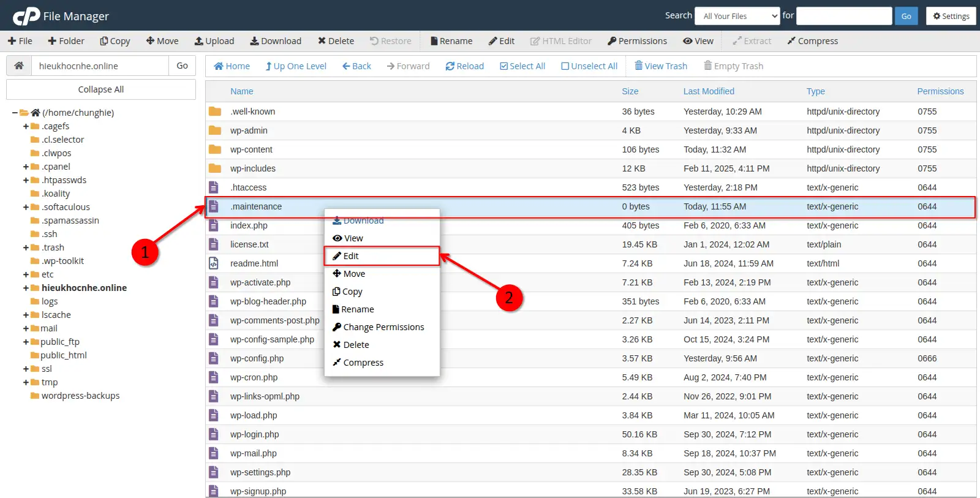
Task: Expand the .softaculous tree folder
Action: point(26,207)
